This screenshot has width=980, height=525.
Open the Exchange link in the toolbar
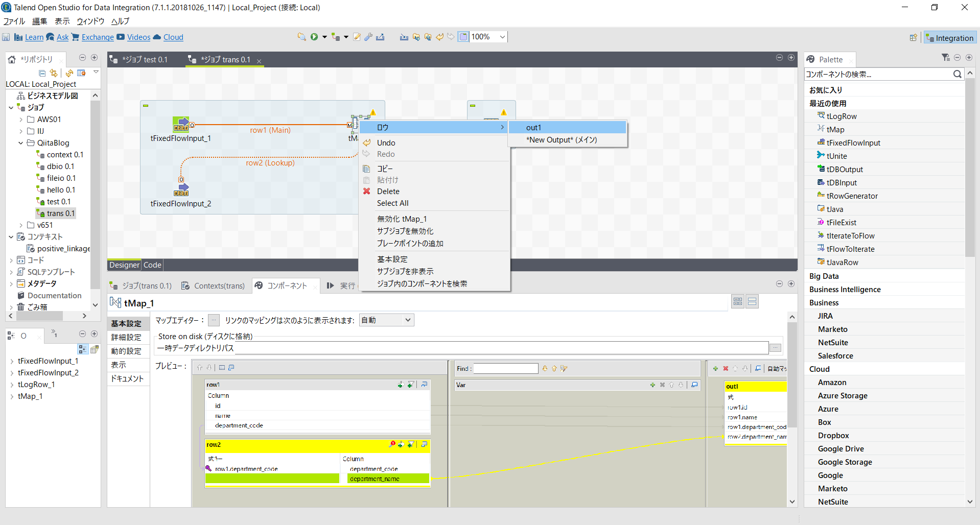coord(97,37)
